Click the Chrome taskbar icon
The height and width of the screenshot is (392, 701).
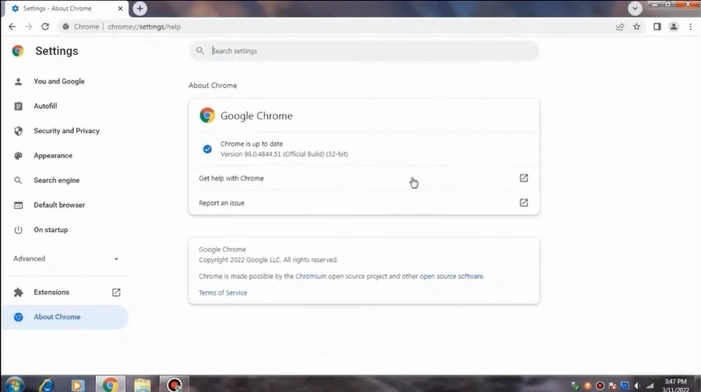pos(110,384)
